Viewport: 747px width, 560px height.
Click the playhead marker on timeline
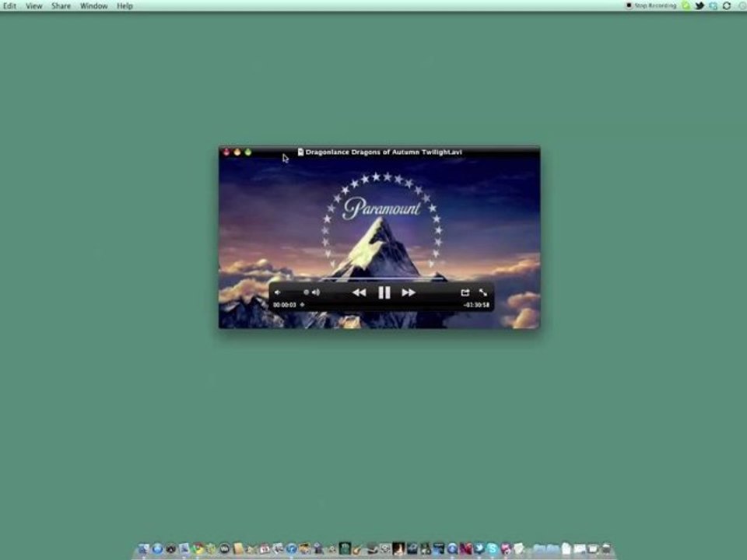pos(302,305)
